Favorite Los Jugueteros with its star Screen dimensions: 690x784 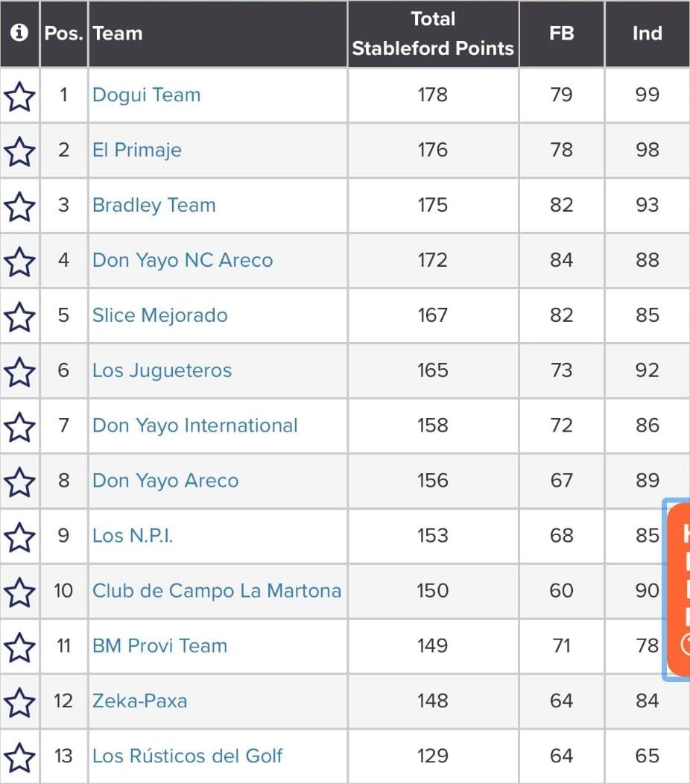pos(19,372)
